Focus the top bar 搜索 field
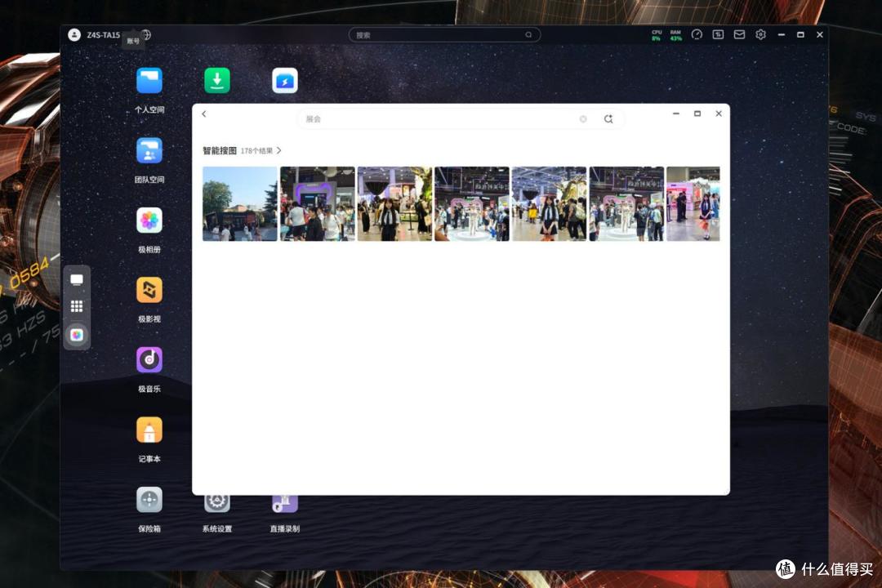 coord(444,35)
